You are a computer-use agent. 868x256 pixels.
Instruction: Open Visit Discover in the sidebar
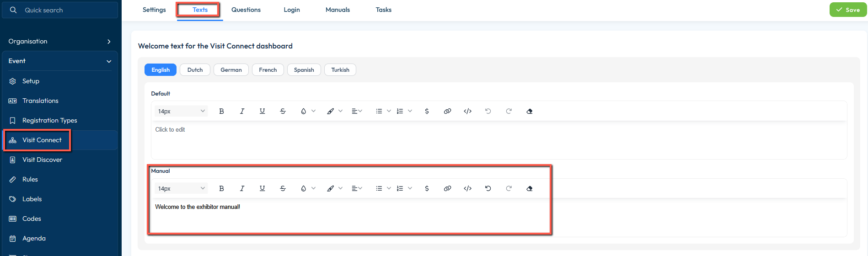click(x=60, y=160)
